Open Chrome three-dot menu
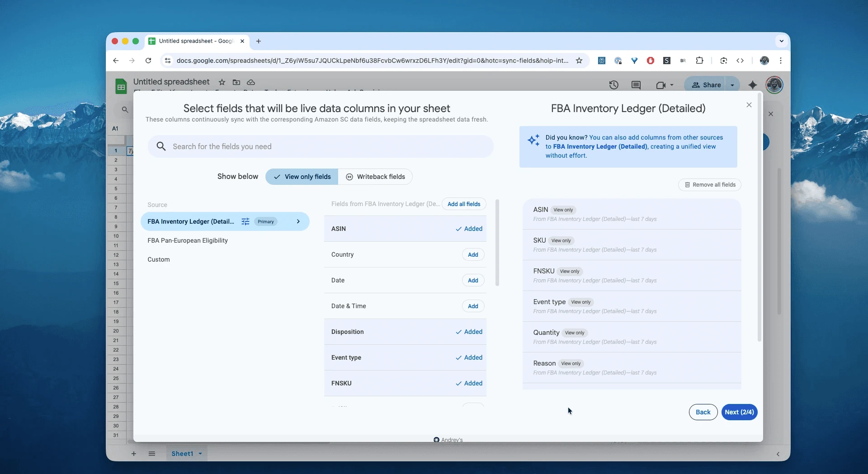868x474 pixels. [781, 61]
